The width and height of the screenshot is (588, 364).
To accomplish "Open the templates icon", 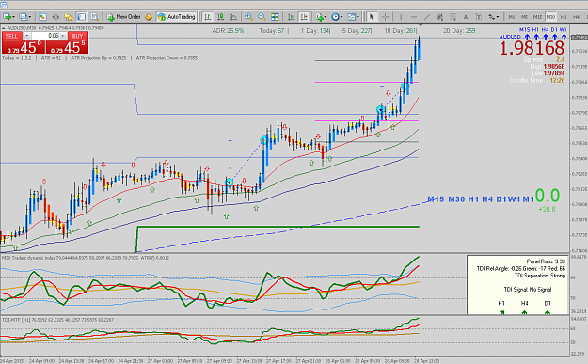I will [351, 17].
